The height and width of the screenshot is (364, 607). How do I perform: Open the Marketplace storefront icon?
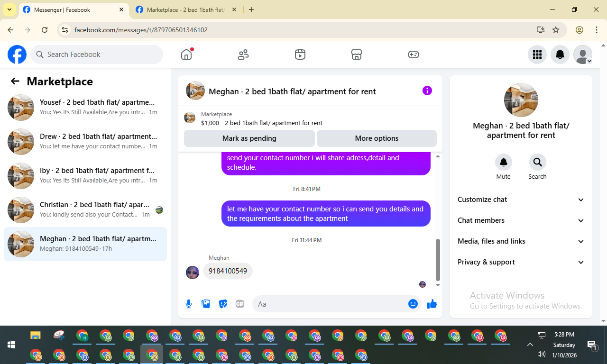pos(357,55)
